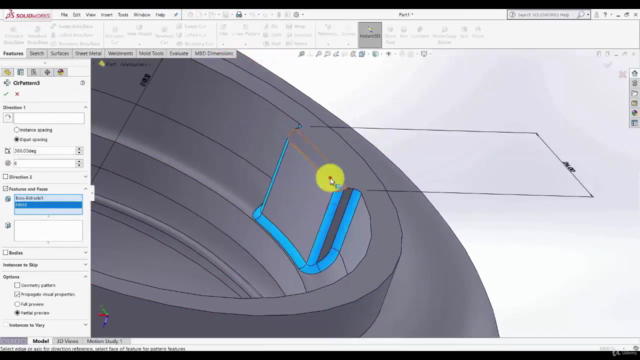Open View Settings monitor icon
640x360 pixels.
click(x=424, y=54)
